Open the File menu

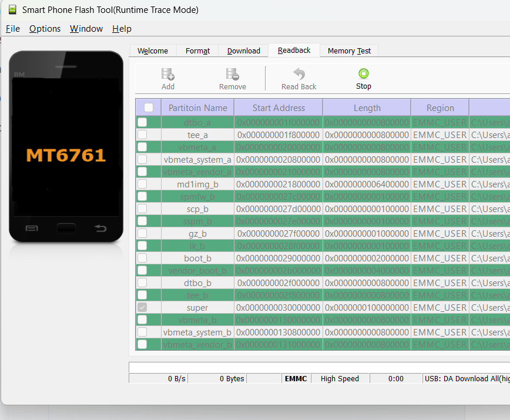click(x=13, y=29)
